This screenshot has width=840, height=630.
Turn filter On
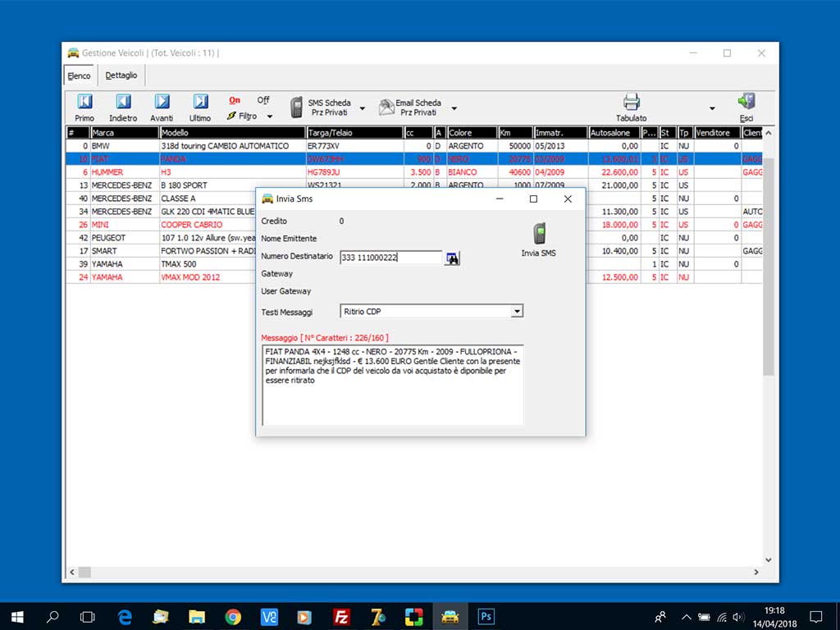tap(235, 100)
